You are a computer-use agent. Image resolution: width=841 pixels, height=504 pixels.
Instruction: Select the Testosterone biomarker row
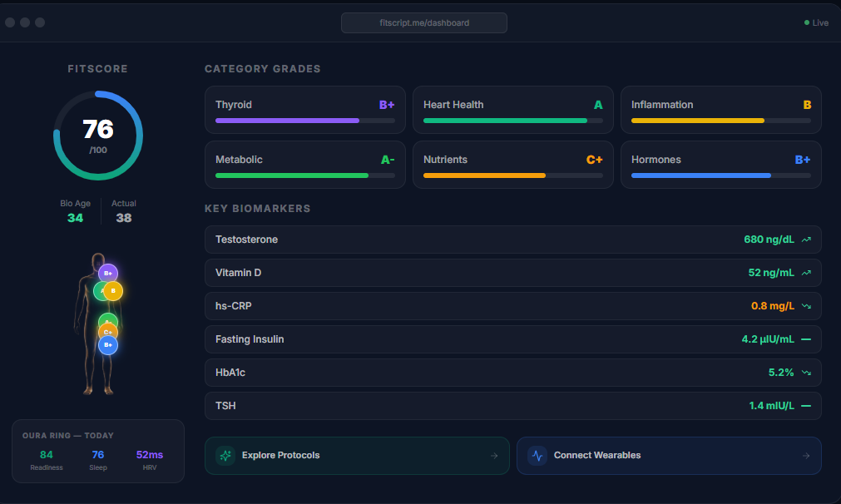click(x=513, y=240)
